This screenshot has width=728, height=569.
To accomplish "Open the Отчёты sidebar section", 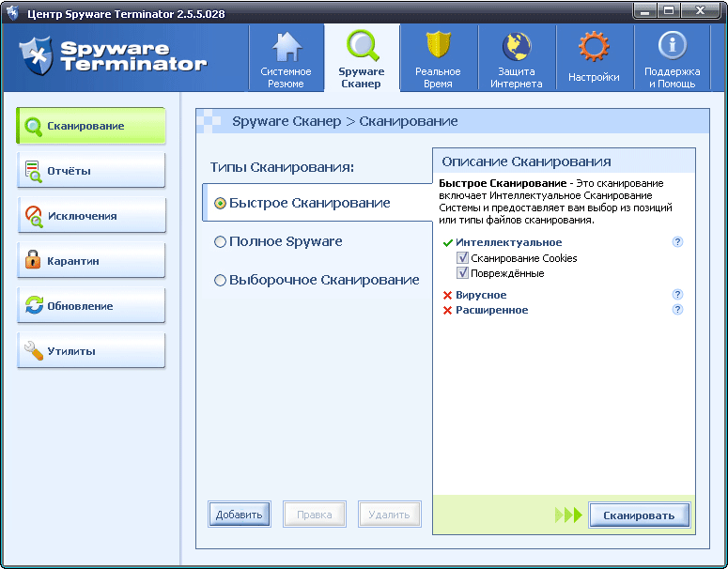I will pyautogui.click(x=91, y=171).
